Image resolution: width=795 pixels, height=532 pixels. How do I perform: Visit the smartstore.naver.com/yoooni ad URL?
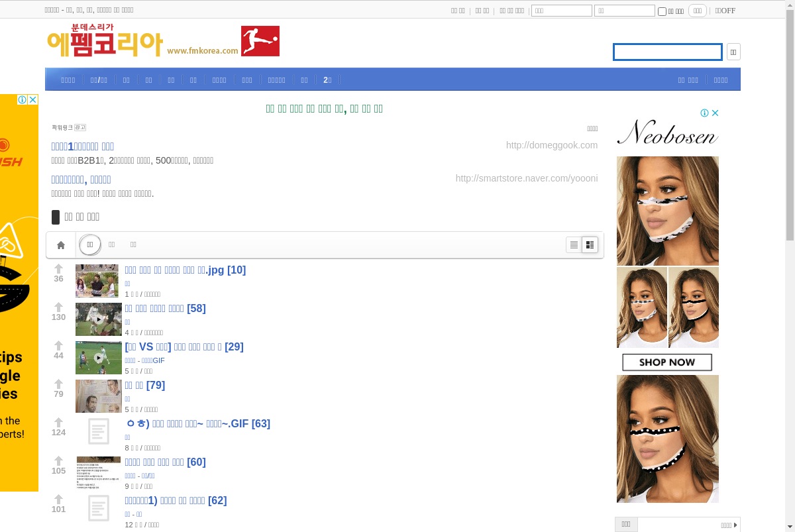(x=527, y=178)
